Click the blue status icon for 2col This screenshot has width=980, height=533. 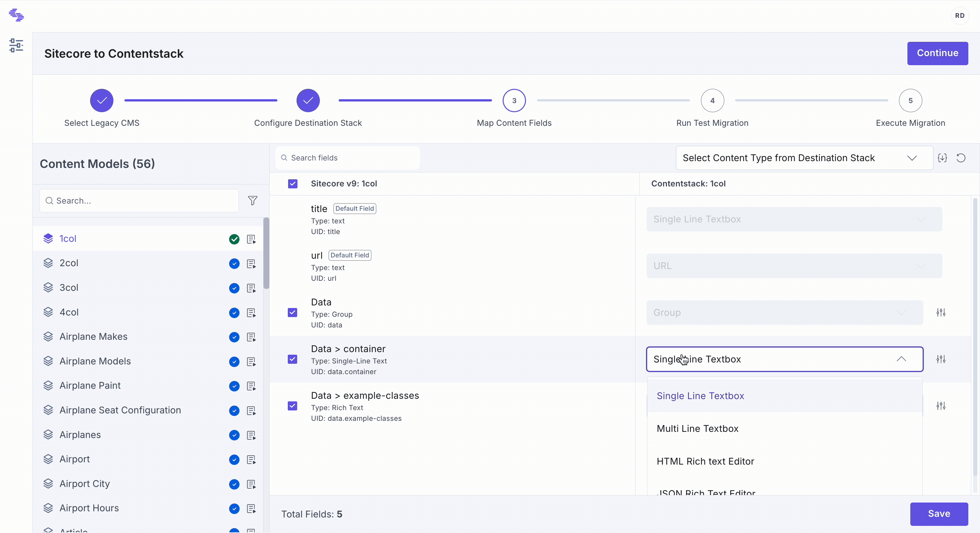pyautogui.click(x=234, y=264)
